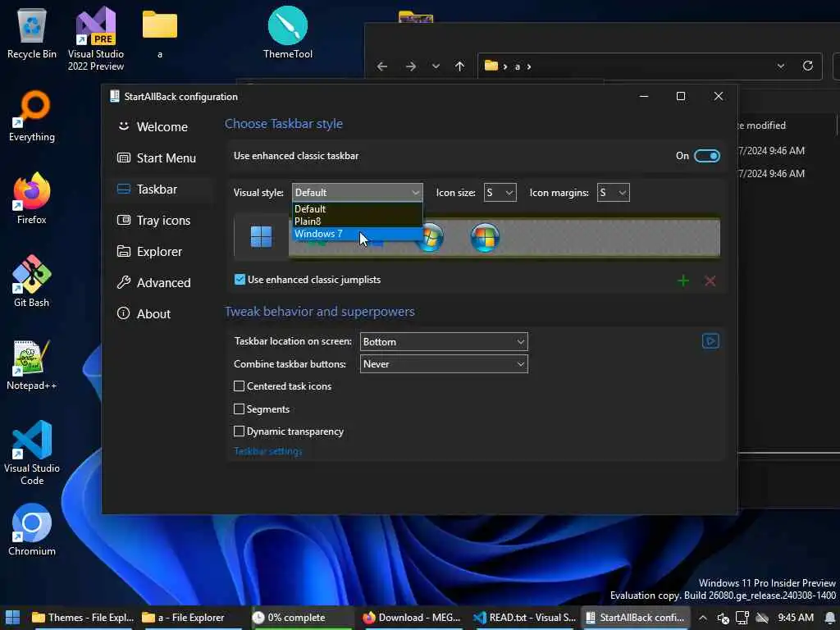Click StartAllBack configuration taskbar button
The width and height of the screenshot is (840, 630).
636,618
